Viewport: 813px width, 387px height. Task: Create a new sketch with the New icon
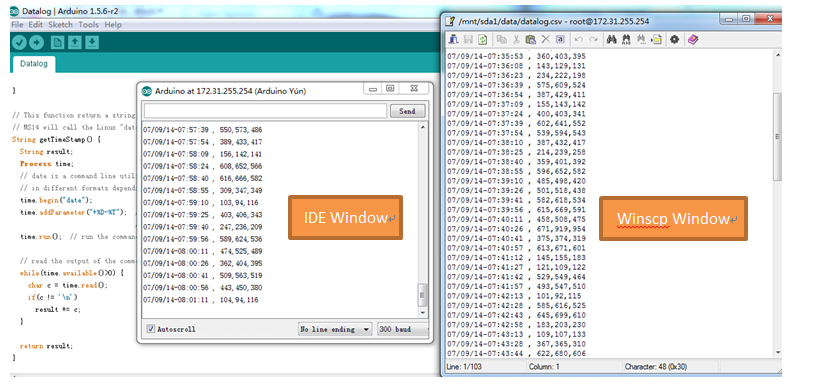pos(58,43)
